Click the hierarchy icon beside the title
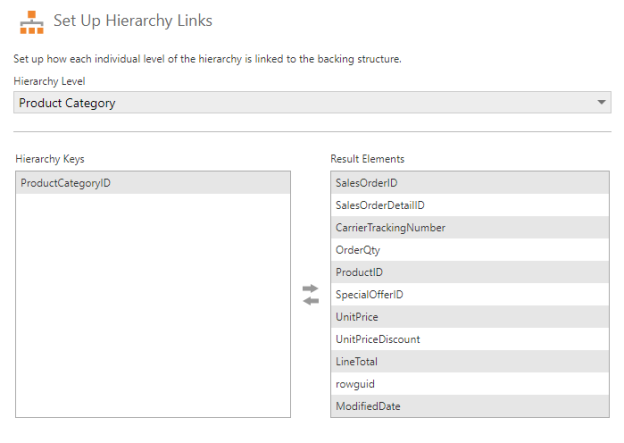Viewport: 624px width, 443px height. click(31, 21)
